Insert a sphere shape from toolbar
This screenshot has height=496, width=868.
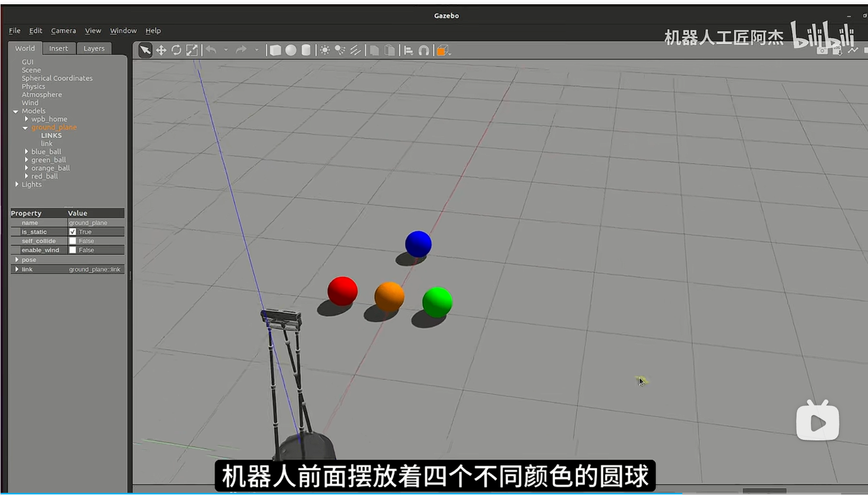click(291, 50)
